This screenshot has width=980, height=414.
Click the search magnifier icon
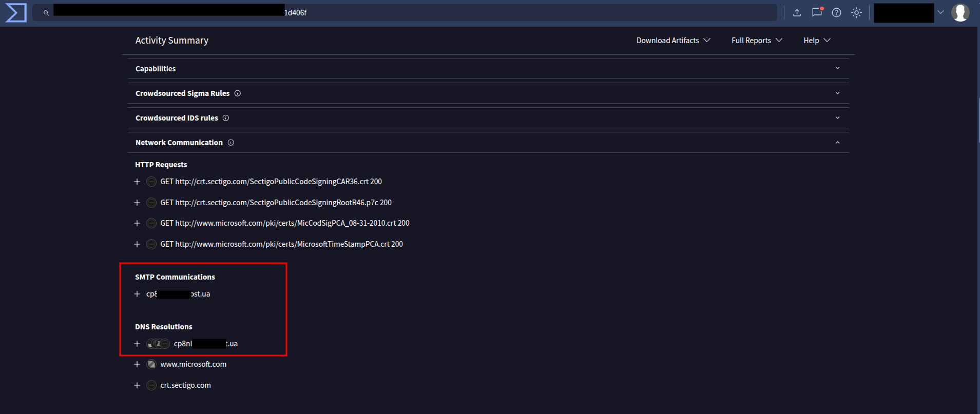(46, 13)
